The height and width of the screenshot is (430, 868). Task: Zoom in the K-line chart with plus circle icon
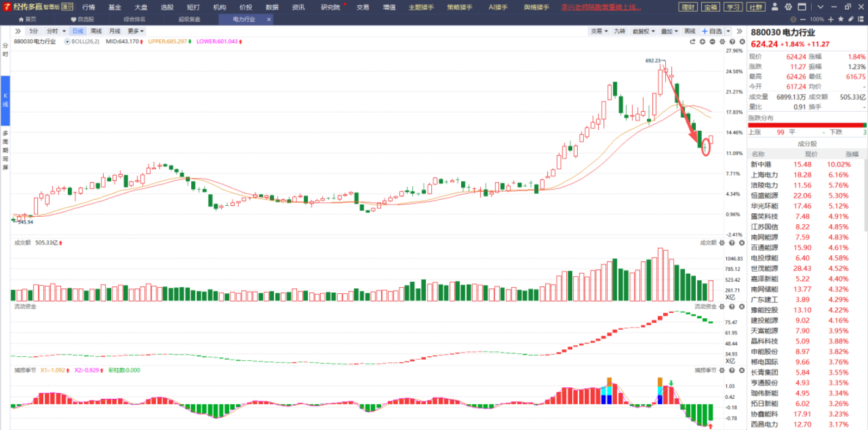tap(702, 42)
